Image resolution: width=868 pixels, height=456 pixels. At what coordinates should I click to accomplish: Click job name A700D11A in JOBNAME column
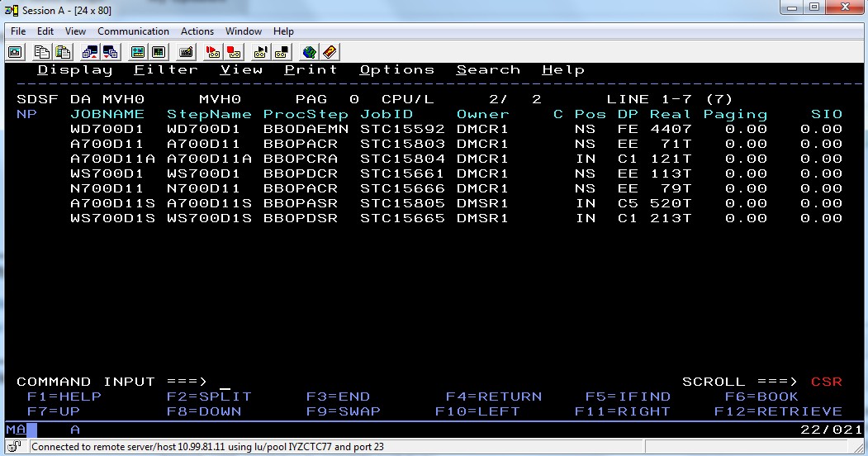(x=112, y=159)
